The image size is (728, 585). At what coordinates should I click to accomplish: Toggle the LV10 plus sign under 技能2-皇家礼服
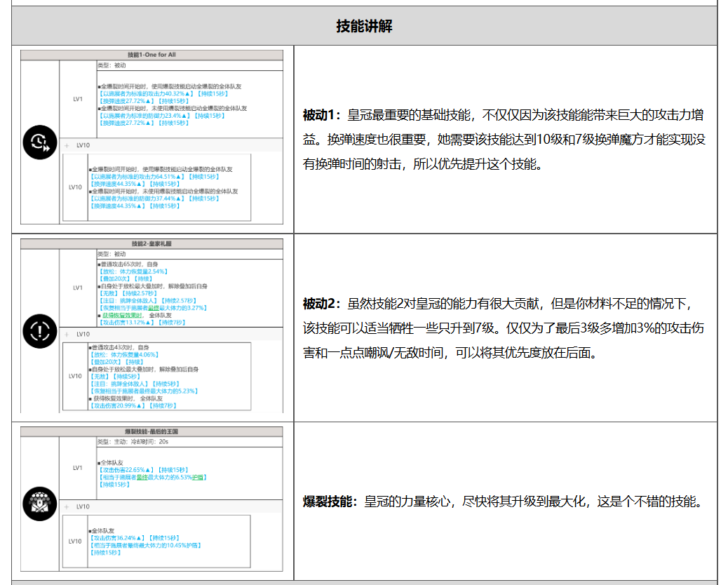pyautogui.click(x=67, y=334)
